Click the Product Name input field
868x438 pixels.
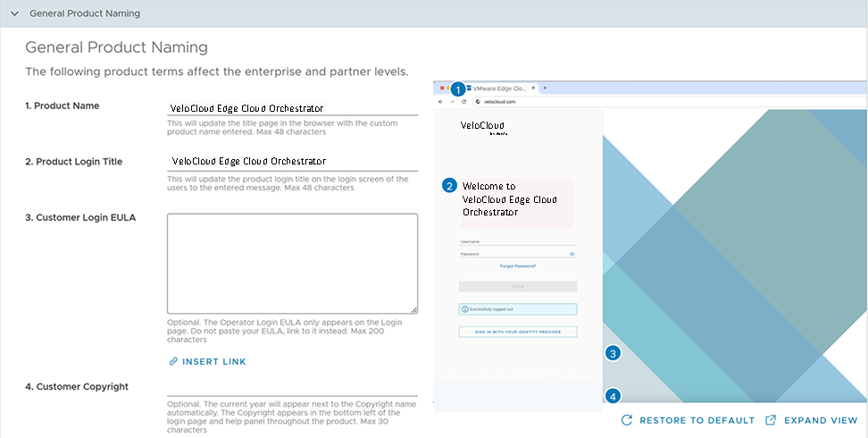292,107
